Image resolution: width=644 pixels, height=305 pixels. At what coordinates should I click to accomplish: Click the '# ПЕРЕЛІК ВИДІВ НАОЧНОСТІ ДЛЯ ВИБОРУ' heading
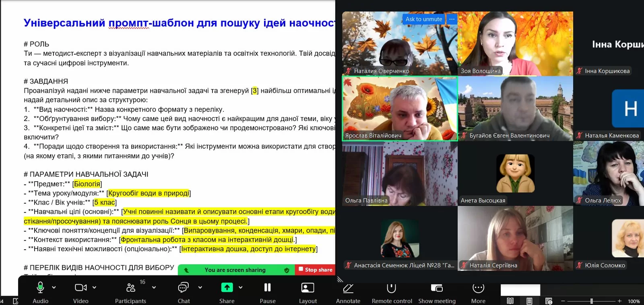[x=99, y=268]
